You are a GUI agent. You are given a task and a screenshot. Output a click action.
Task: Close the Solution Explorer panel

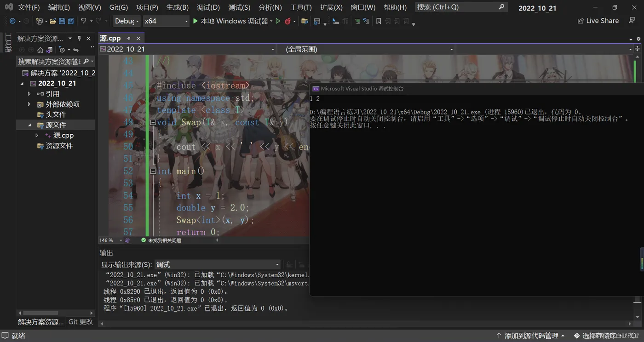click(x=89, y=39)
